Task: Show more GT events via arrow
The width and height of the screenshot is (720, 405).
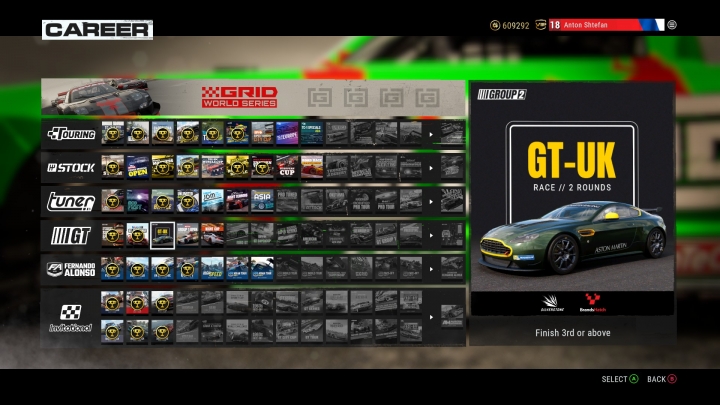Action: [x=431, y=236]
